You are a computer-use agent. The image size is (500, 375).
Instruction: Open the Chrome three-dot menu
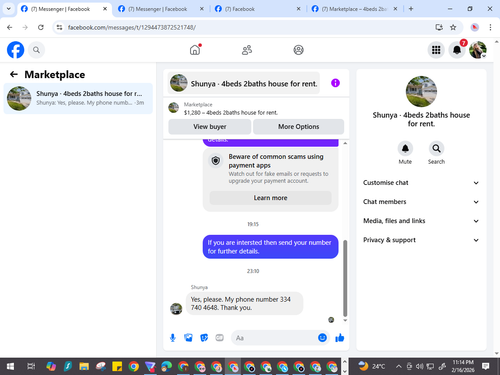(490, 27)
